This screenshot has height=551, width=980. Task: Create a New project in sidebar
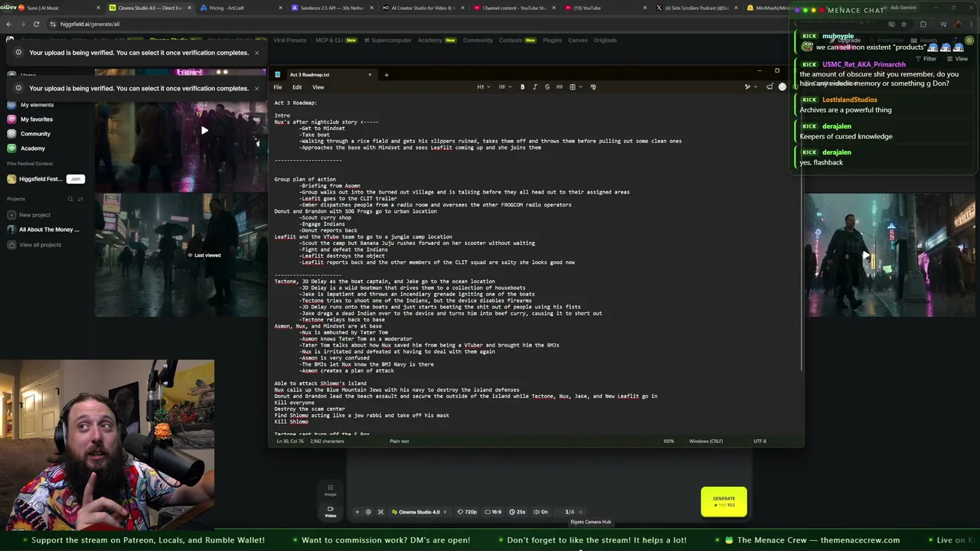(34, 215)
